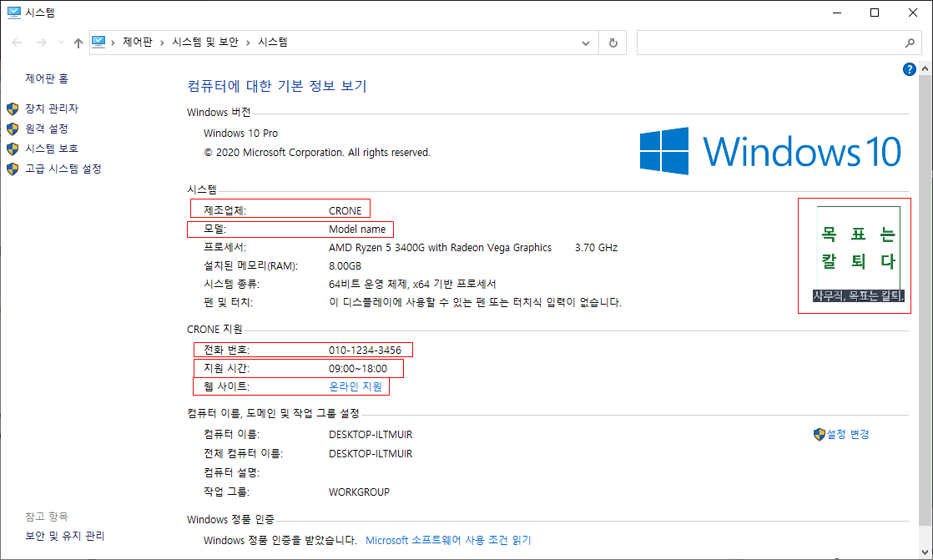Open address bar history dropdown
933x560 pixels.
pyautogui.click(x=586, y=43)
